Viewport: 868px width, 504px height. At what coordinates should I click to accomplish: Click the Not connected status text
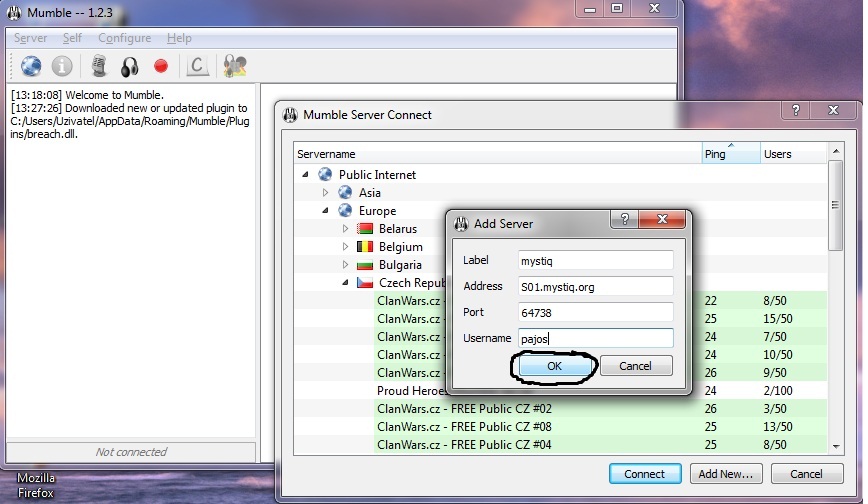tap(131, 452)
